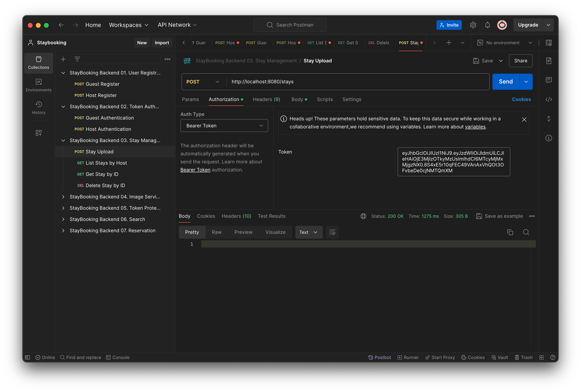
Task: Open Postbot from the status bar
Action: pyautogui.click(x=379, y=357)
